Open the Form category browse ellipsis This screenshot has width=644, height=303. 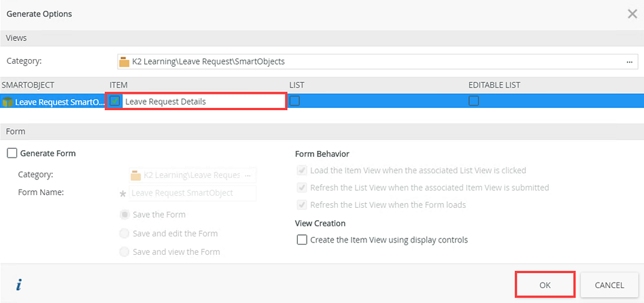(x=248, y=175)
